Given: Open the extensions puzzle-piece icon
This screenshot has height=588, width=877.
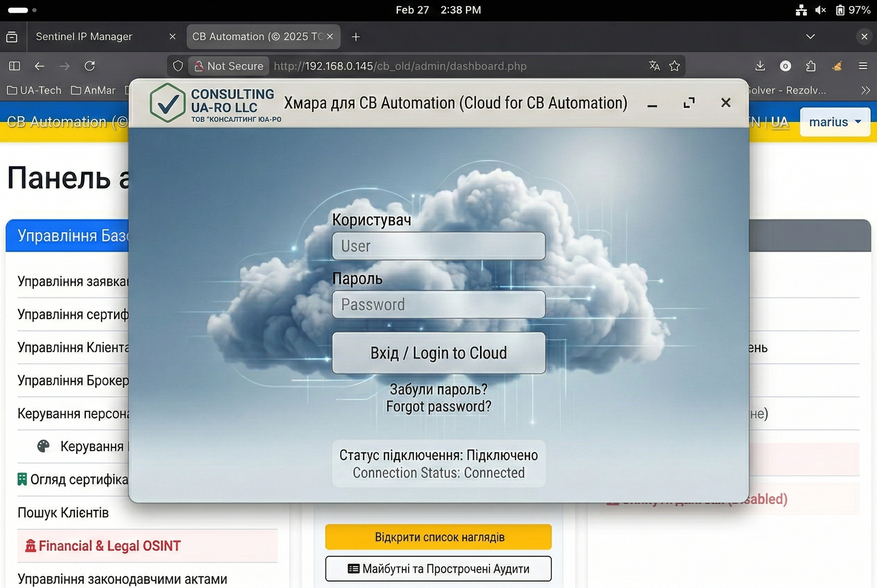Looking at the screenshot, I should [x=811, y=66].
